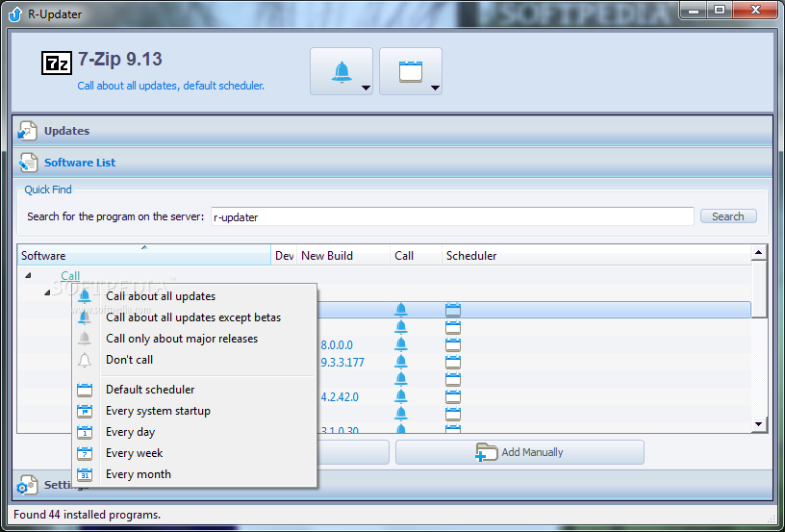Click the software list scrollbar thumb
Image resolution: width=785 pixels, height=532 pixels.
[758, 289]
